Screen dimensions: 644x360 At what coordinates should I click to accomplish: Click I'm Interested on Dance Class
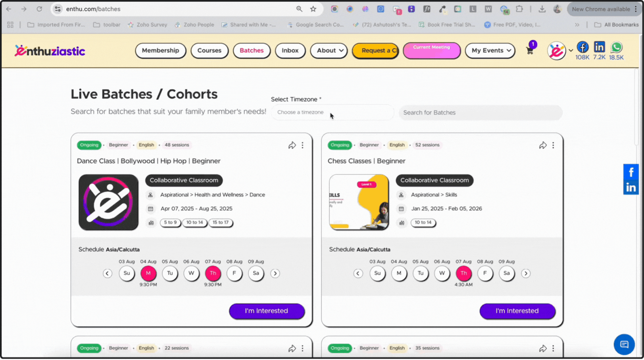coord(266,311)
